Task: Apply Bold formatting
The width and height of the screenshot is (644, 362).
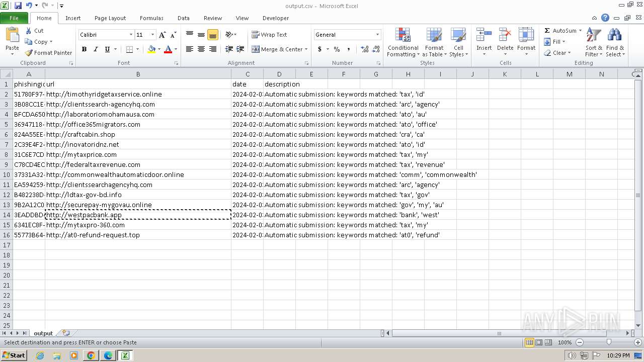Action: pyautogui.click(x=84, y=49)
